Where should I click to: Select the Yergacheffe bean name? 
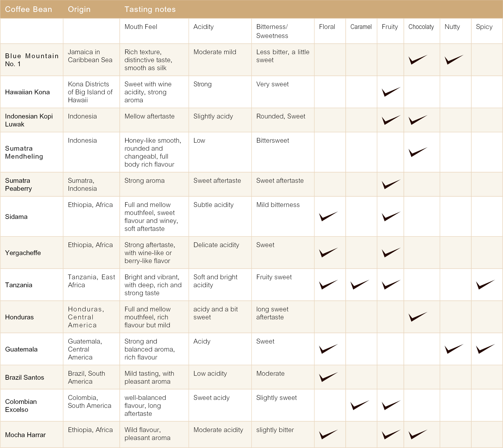click(x=23, y=253)
